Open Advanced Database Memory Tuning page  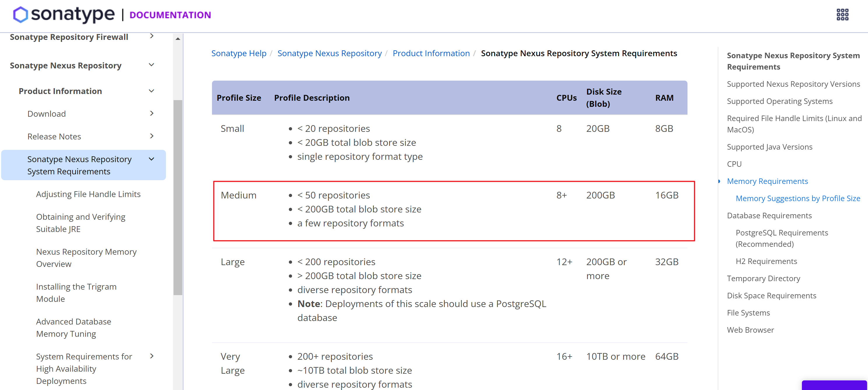pyautogui.click(x=74, y=328)
